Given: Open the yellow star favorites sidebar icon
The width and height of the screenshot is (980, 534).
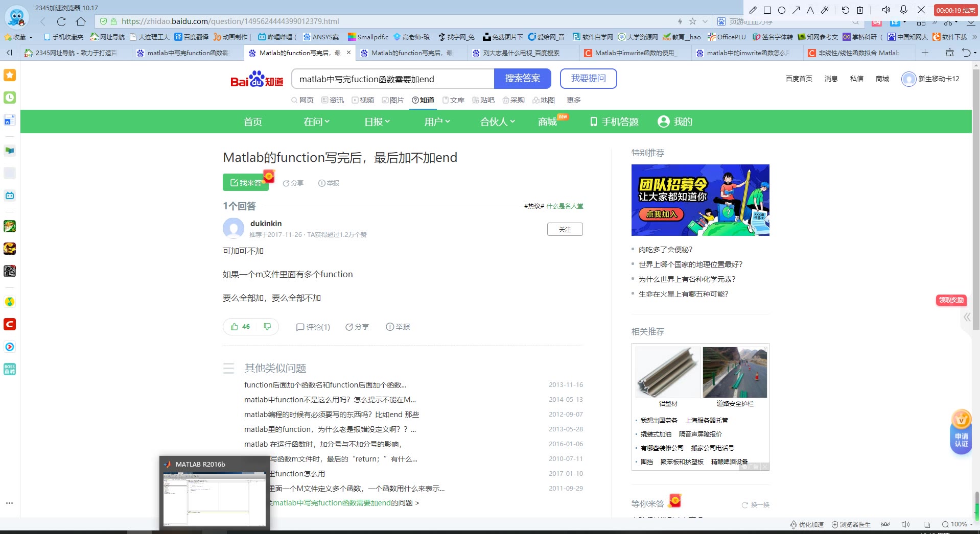Looking at the screenshot, I should [10, 75].
